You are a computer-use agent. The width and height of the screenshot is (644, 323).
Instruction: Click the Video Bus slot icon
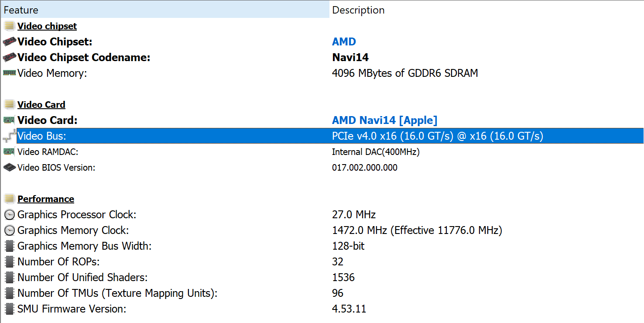10,136
